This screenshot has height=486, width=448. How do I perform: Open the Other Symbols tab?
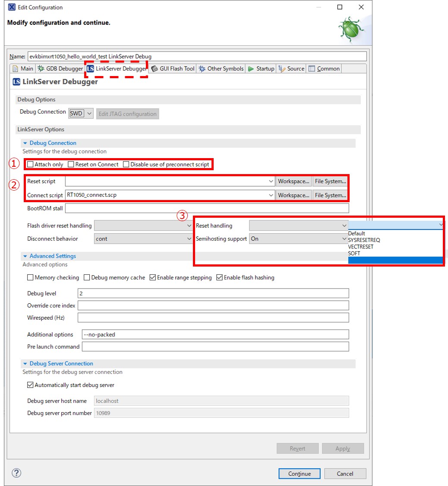221,69
